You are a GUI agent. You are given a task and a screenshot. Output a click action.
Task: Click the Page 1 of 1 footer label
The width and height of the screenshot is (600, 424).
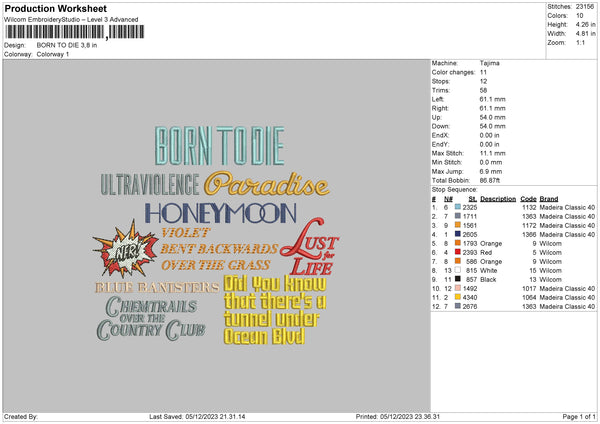tap(579, 416)
